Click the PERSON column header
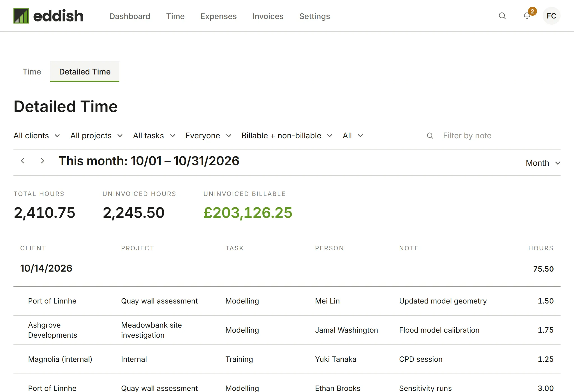 (329, 248)
